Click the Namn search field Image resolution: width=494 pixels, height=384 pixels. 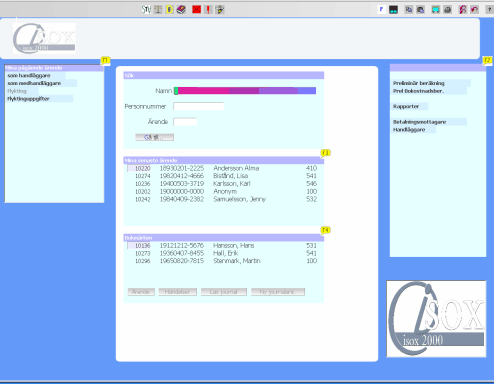(x=245, y=91)
